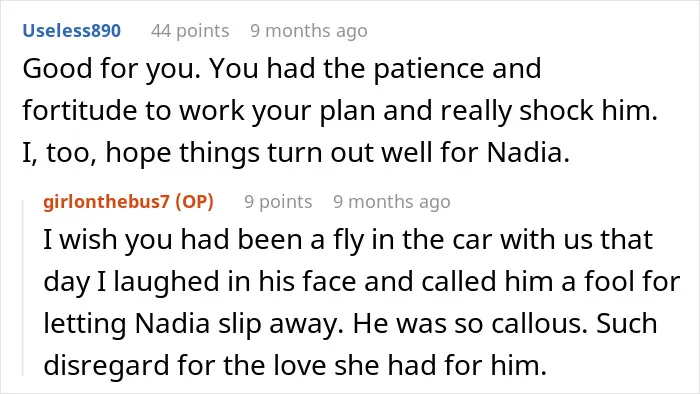This screenshot has height=394, width=700.
Task: Open the girlonthebus7 user profile link
Action: tap(106, 202)
